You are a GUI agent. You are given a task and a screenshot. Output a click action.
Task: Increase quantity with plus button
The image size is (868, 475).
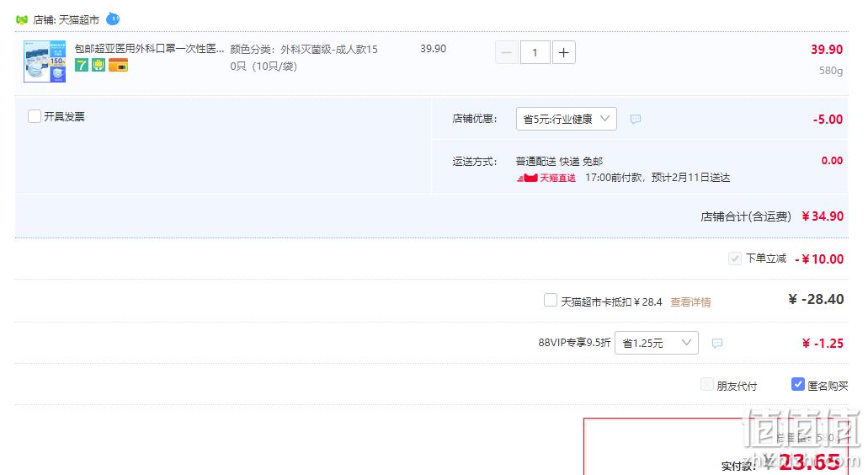pyautogui.click(x=563, y=52)
